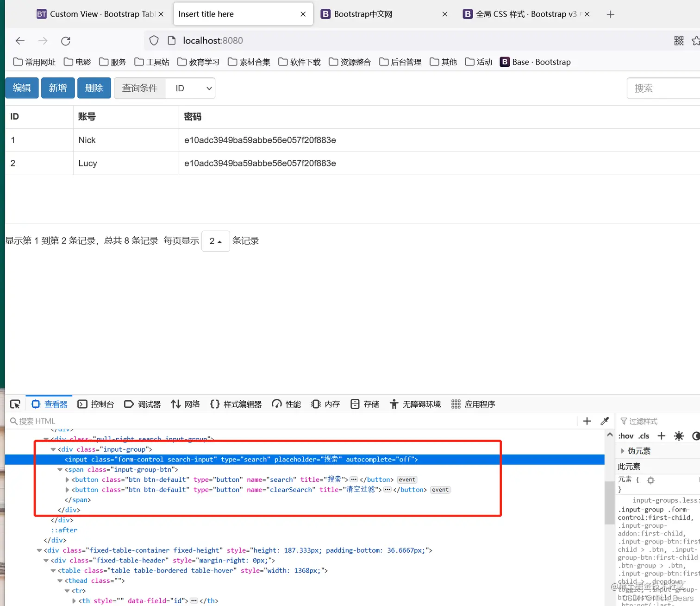
Task: Collapse the div class input-group node
Action: click(53, 449)
